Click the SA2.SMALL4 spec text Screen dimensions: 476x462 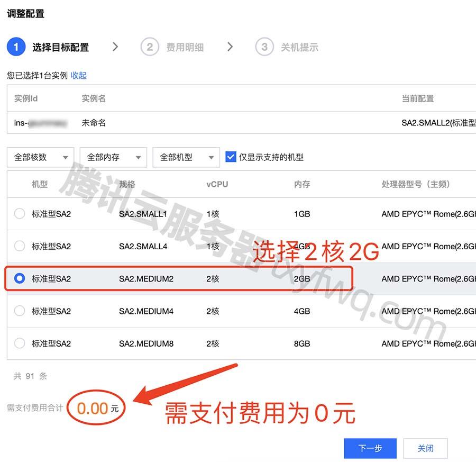coord(143,246)
